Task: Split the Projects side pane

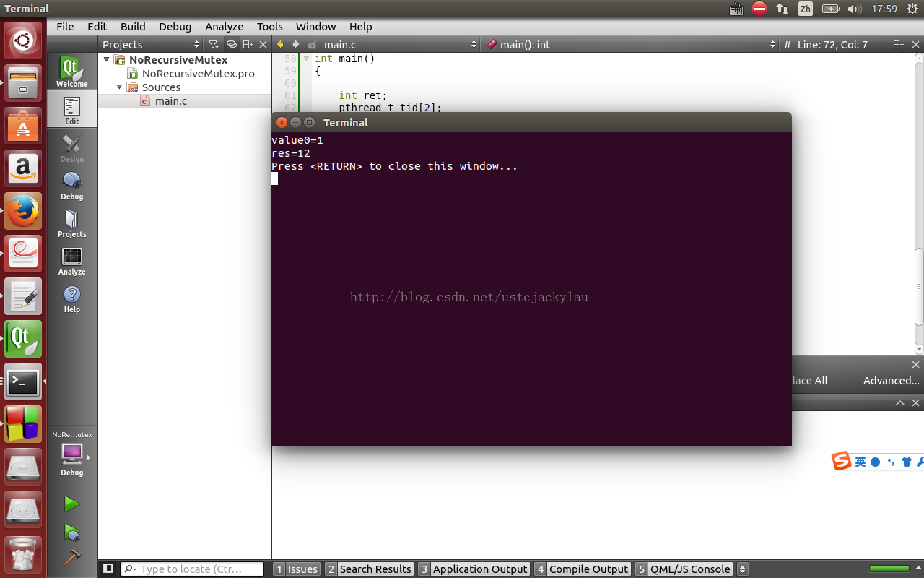Action: click(248, 45)
